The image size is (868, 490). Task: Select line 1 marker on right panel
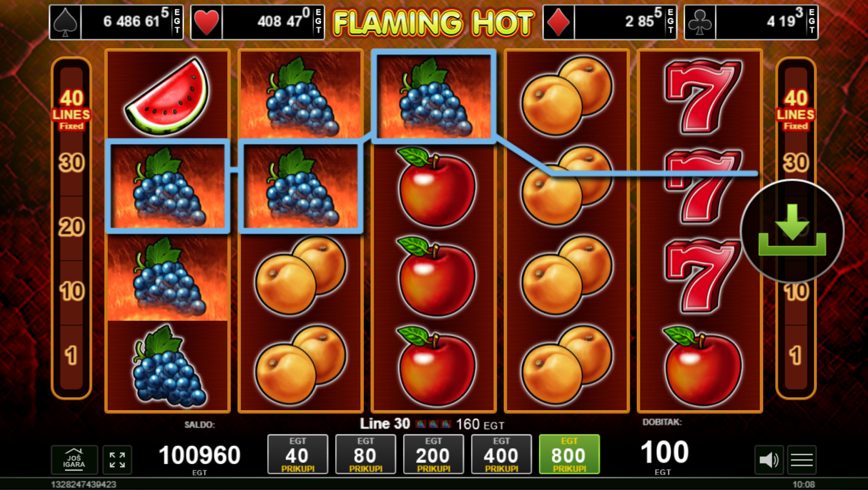pos(796,355)
